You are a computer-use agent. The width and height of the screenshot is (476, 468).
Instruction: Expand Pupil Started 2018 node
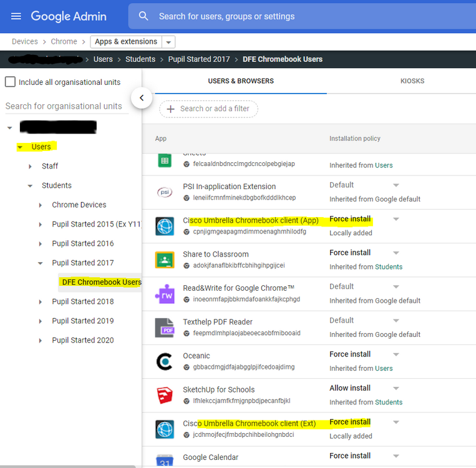pyautogui.click(x=40, y=302)
